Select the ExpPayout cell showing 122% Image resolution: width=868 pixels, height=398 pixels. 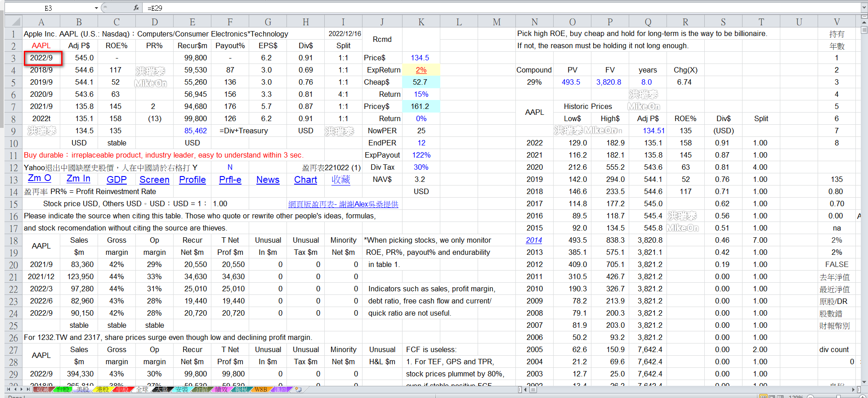pyautogui.click(x=421, y=155)
